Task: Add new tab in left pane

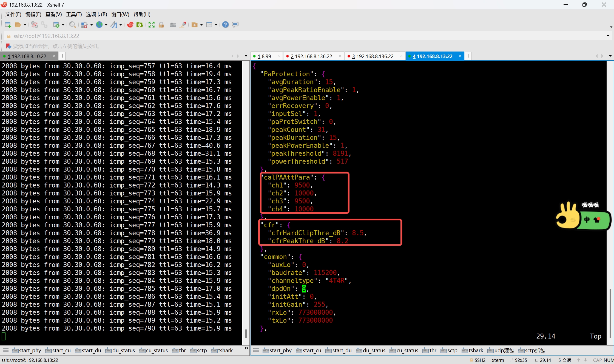Action: [x=62, y=56]
